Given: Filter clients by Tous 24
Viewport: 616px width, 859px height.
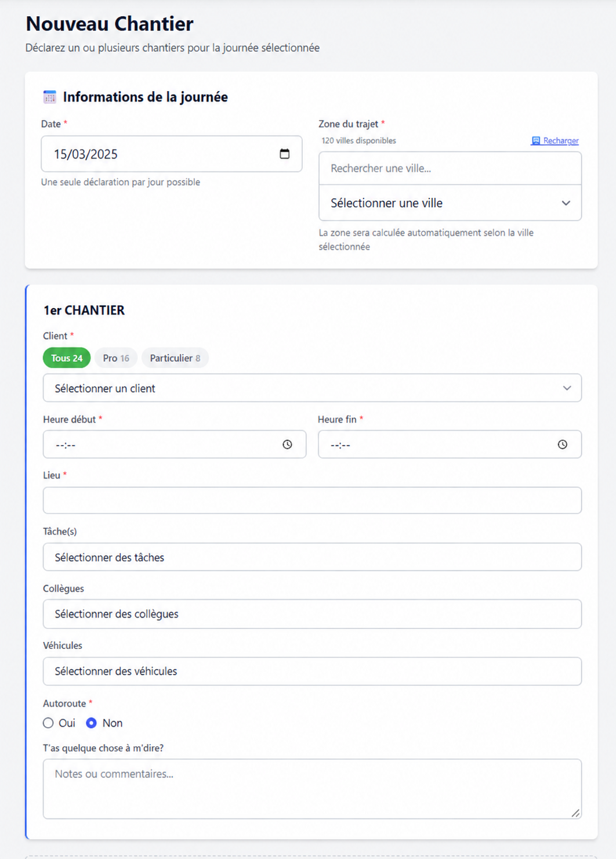Looking at the screenshot, I should pyautogui.click(x=67, y=358).
